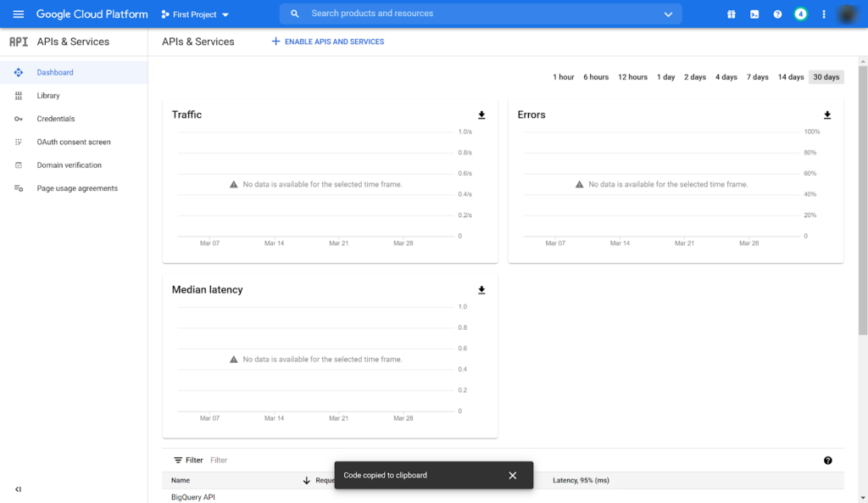
Task: Click the scrollbar down arrow
Action: [863, 499]
